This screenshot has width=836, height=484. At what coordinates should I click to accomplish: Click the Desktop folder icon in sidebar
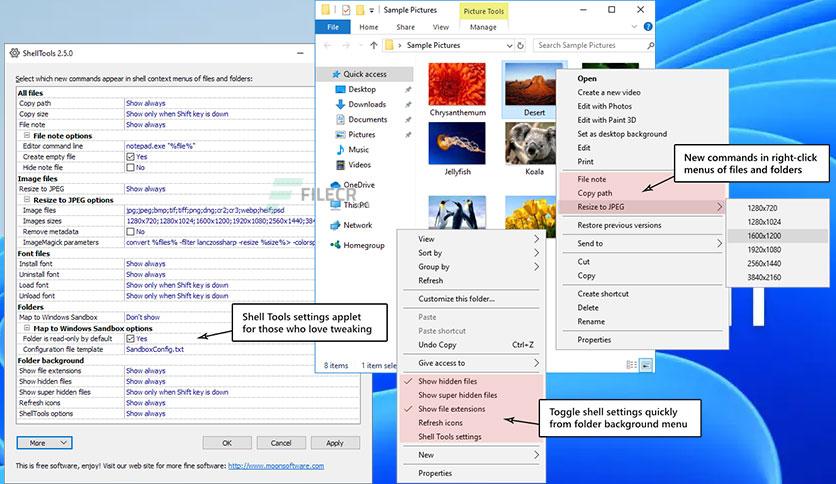tap(340, 89)
